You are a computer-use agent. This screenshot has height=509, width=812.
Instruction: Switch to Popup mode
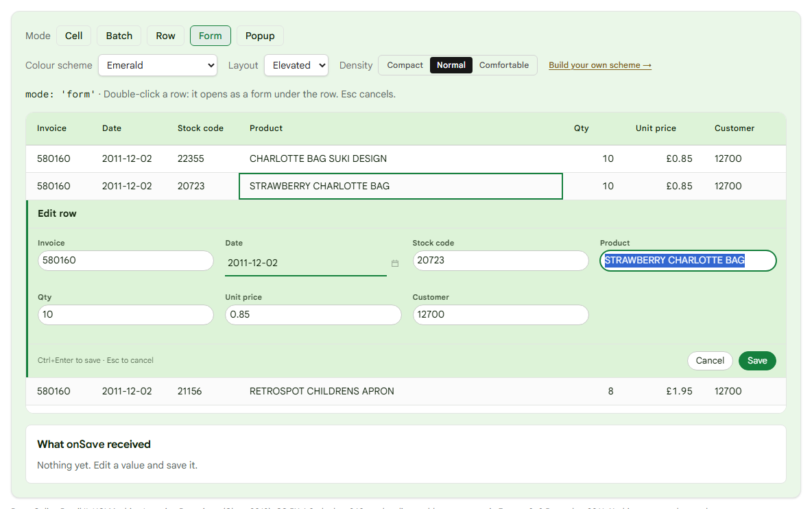point(260,36)
